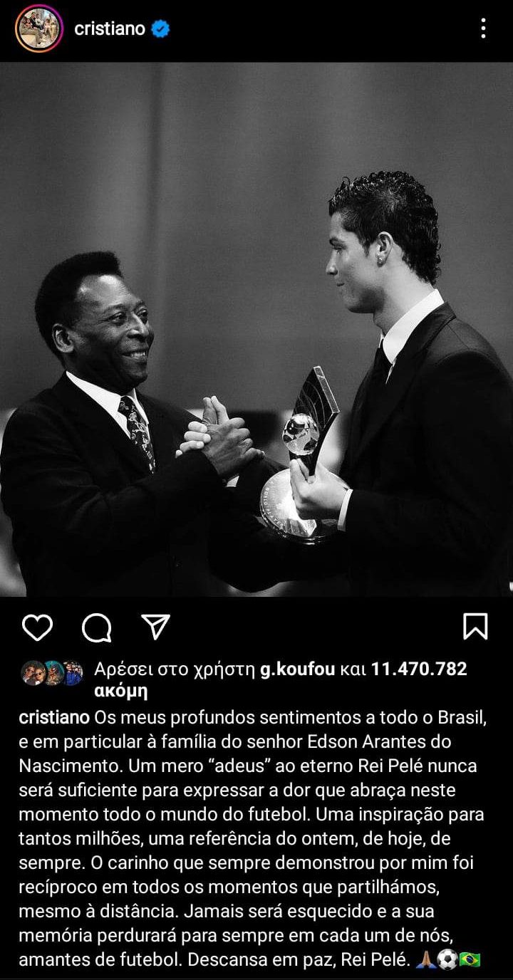The image size is (513, 980).
Task: Share post with paper plane icon
Action: (155, 627)
